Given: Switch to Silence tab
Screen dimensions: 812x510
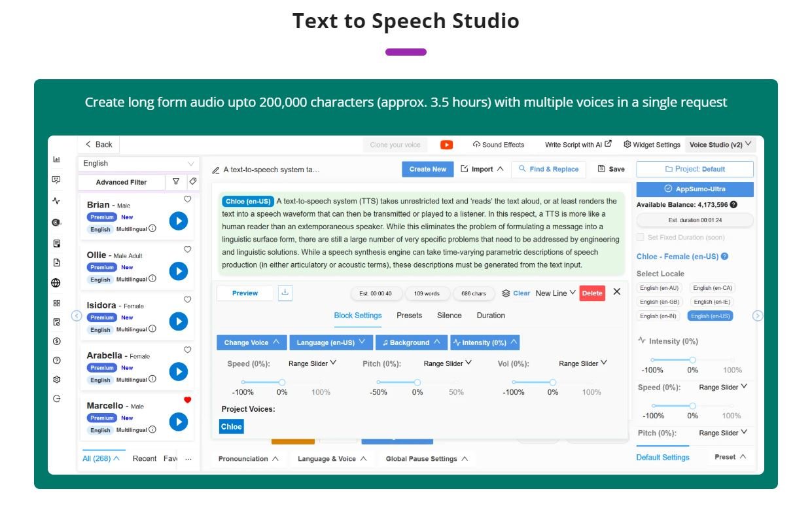Looking at the screenshot, I should click(450, 316).
